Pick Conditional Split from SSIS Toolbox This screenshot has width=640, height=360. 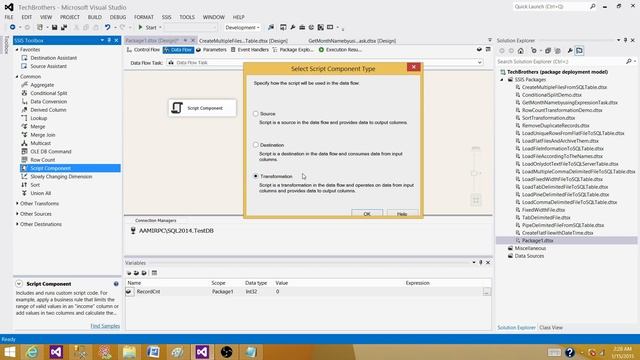(x=49, y=93)
